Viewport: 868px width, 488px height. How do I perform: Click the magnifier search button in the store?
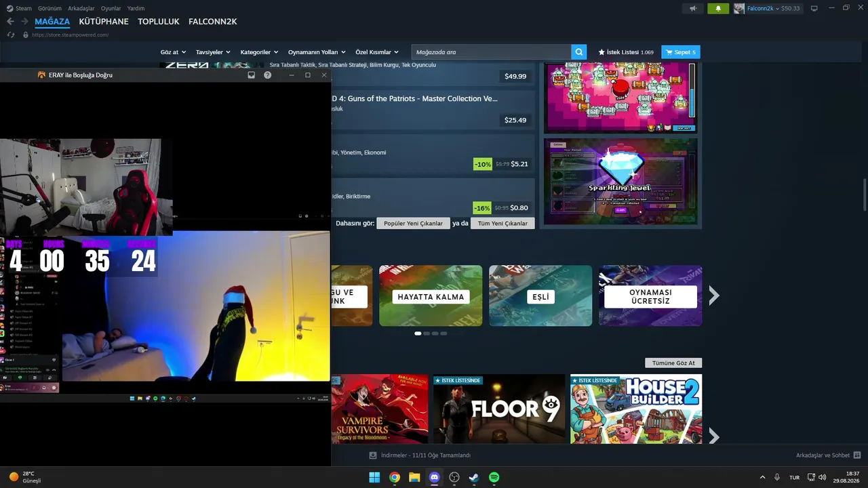pyautogui.click(x=579, y=52)
